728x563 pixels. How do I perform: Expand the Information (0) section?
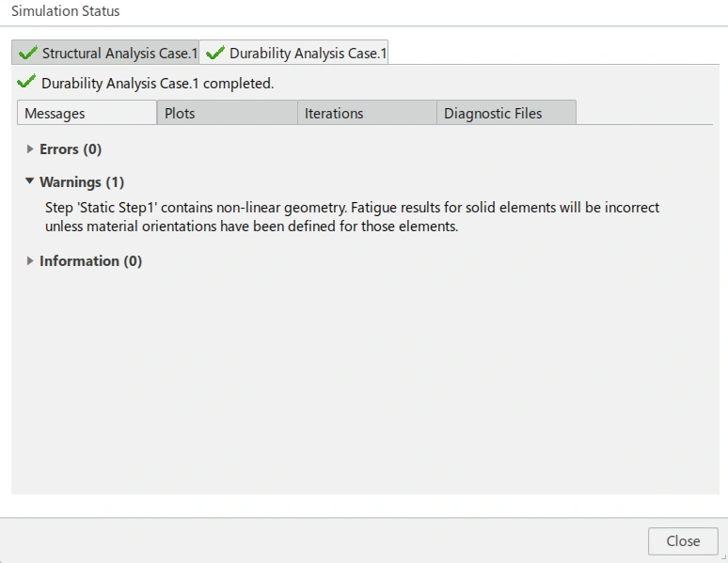(x=30, y=261)
